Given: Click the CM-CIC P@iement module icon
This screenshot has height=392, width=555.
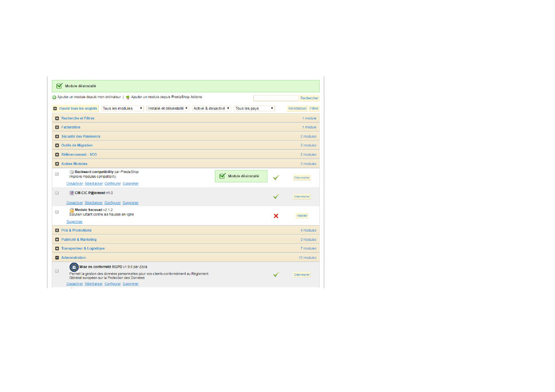Looking at the screenshot, I should point(72,193).
